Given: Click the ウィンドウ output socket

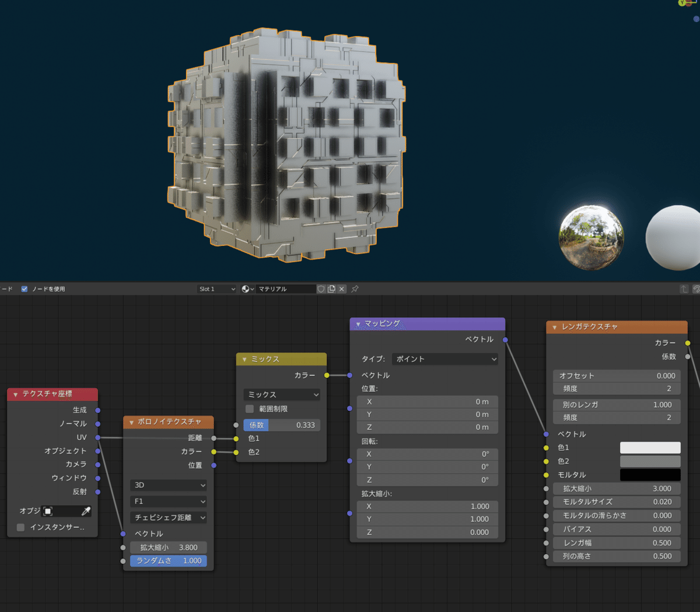Looking at the screenshot, I should 97,478.
